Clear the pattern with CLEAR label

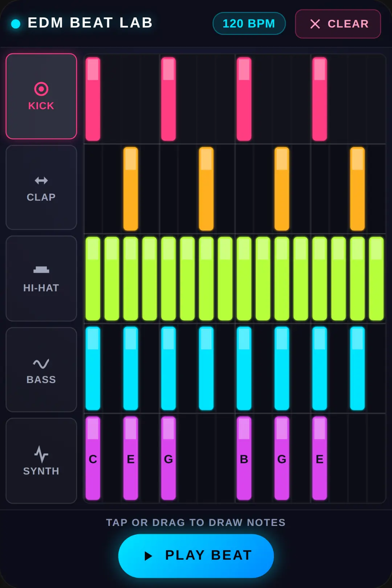coord(348,24)
